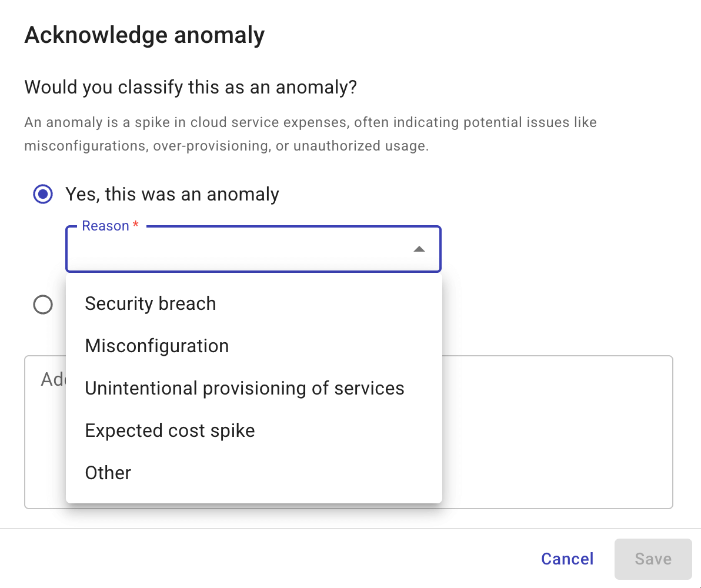
Task: Choose "Security breach" from the Reason list
Action: coord(151,303)
